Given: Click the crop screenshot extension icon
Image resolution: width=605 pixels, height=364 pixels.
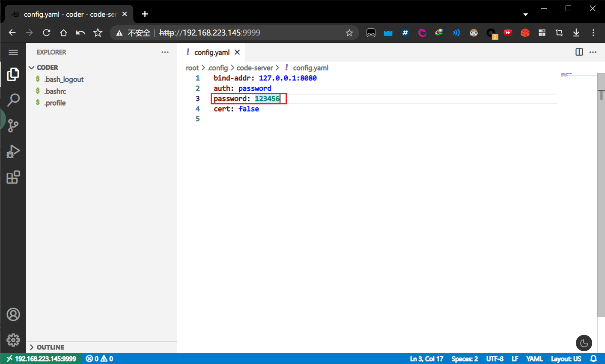Looking at the screenshot, I should coord(559,33).
